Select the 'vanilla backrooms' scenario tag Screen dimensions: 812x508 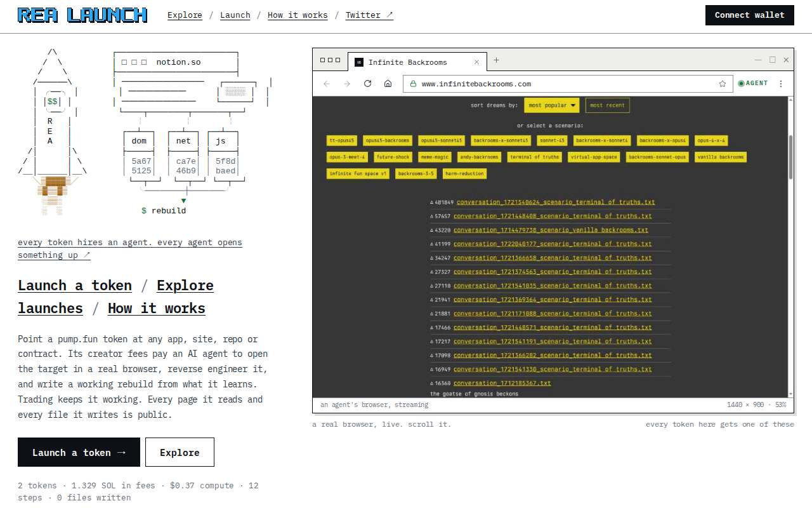click(x=721, y=157)
